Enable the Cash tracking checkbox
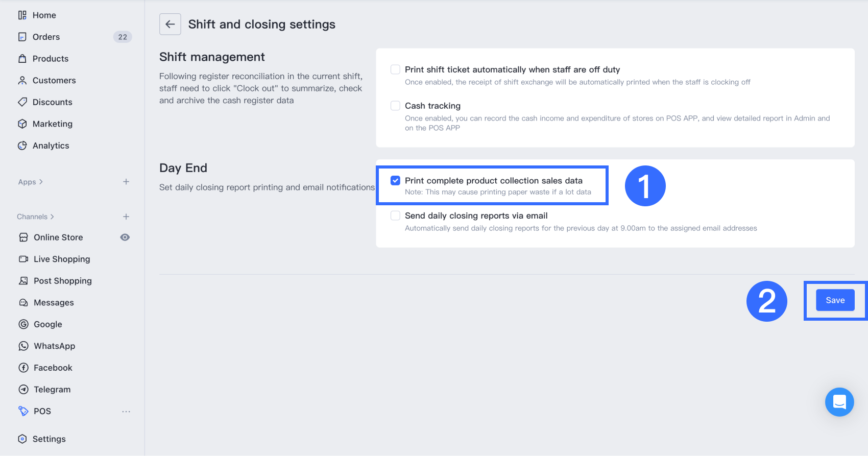The image size is (868, 456). [395, 106]
